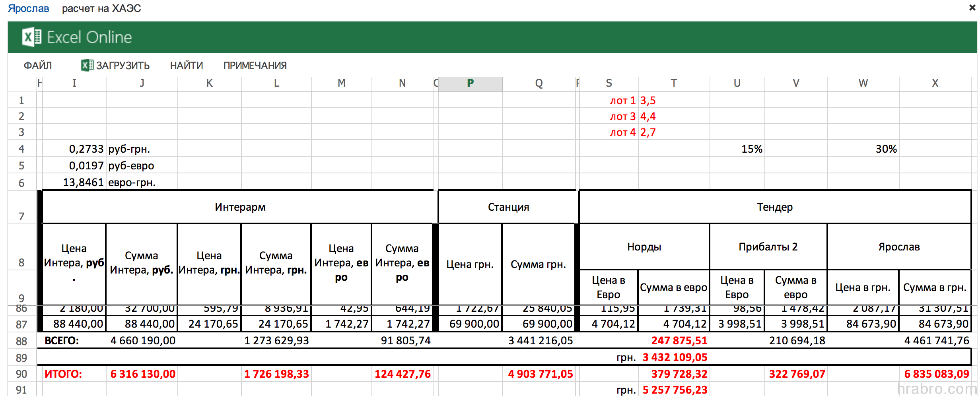Select row 7 header
This screenshot has height=396, width=980.
[21, 216]
